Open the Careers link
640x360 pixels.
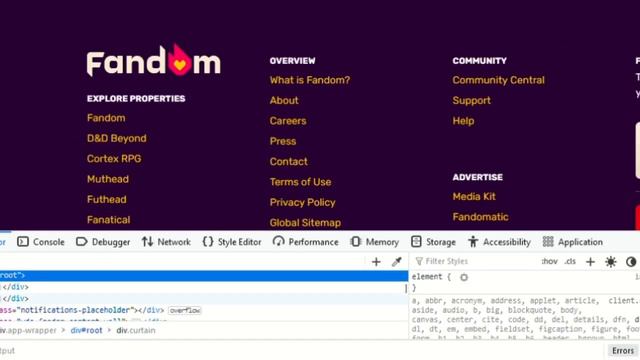288,121
